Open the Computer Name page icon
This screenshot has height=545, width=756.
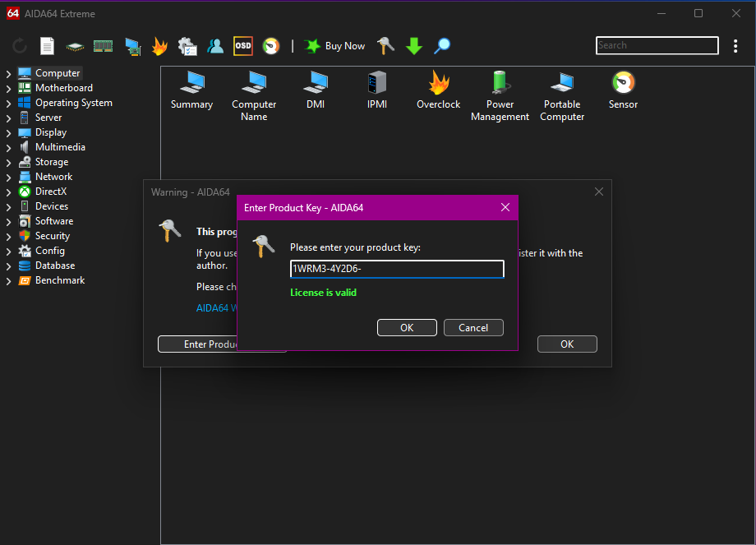pyautogui.click(x=254, y=96)
